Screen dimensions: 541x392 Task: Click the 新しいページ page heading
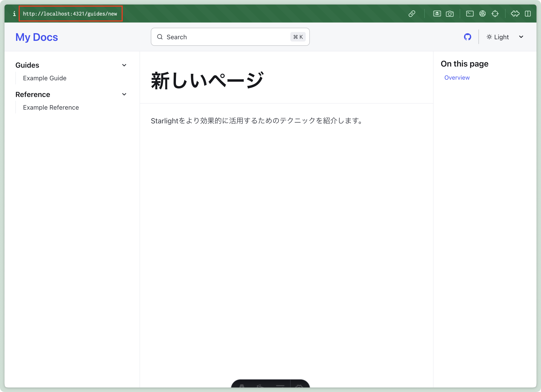207,81
